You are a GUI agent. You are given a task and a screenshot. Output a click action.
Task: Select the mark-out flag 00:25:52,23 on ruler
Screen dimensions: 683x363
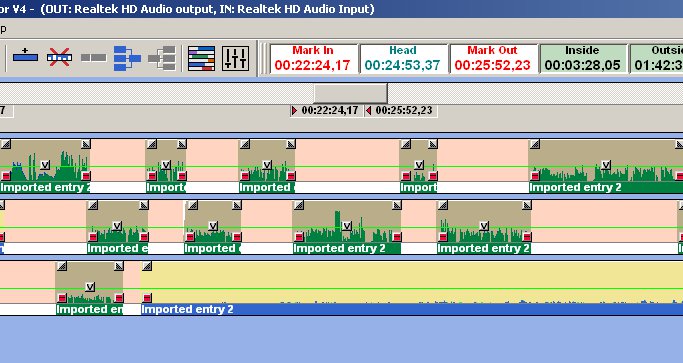click(401, 111)
